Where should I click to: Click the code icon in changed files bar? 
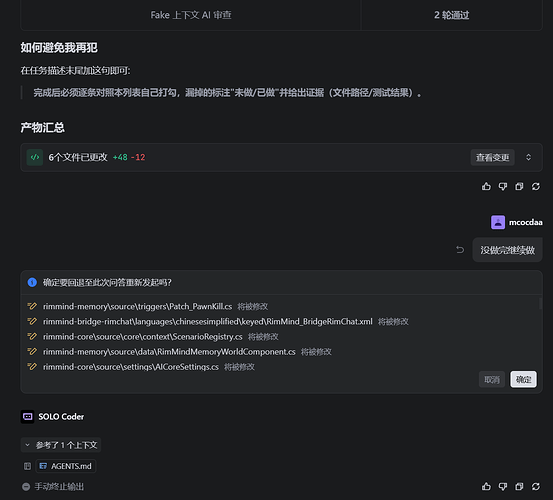click(35, 157)
